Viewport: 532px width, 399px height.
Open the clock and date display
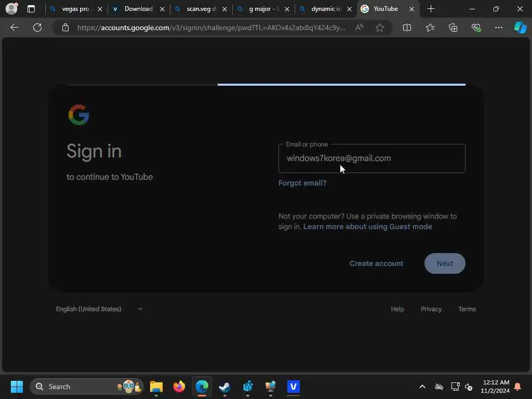(x=495, y=387)
